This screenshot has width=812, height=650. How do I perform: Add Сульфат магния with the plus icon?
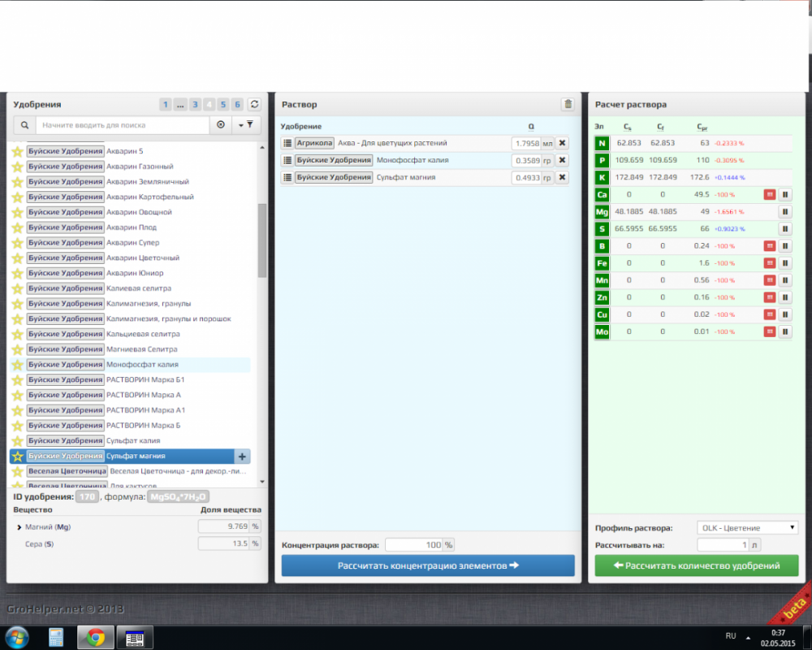242,456
